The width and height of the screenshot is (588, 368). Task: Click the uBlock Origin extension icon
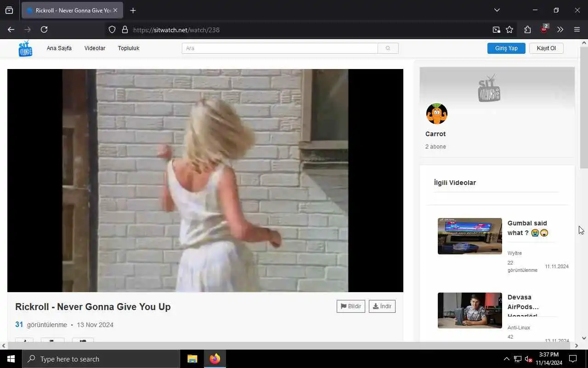point(544,29)
